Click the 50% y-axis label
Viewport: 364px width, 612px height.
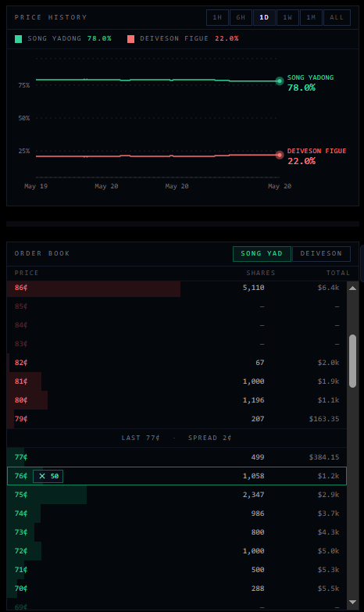(x=23, y=118)
